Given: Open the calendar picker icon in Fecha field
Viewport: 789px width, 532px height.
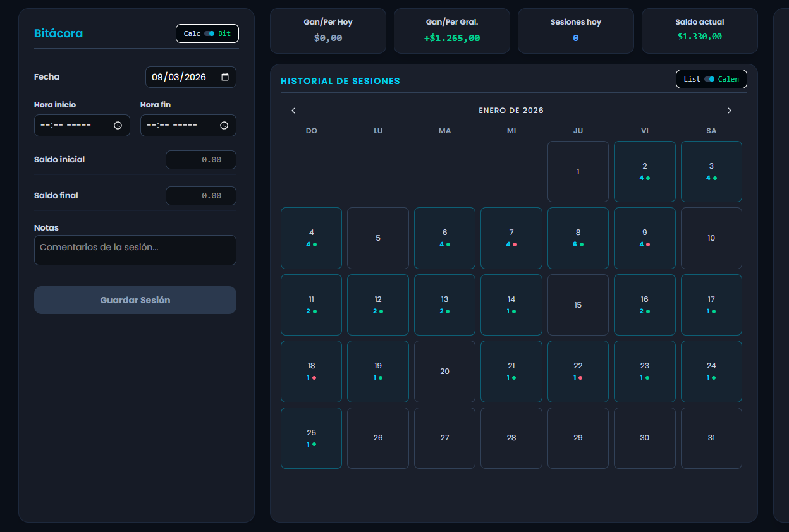Looking at the screenshot, I should (x=225, y=77).
